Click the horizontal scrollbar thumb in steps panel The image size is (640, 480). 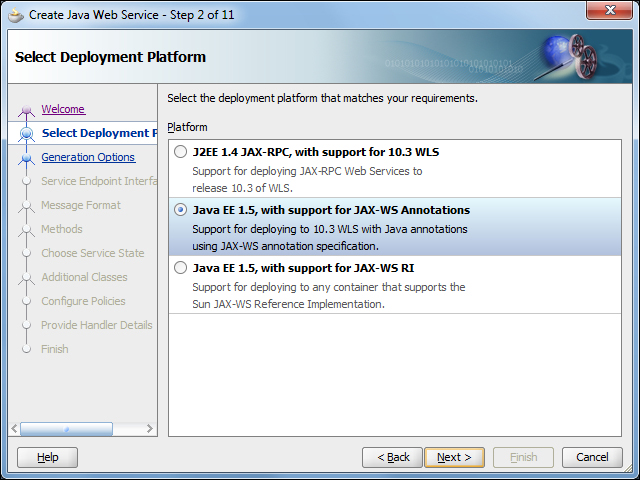tap(66, 429)
